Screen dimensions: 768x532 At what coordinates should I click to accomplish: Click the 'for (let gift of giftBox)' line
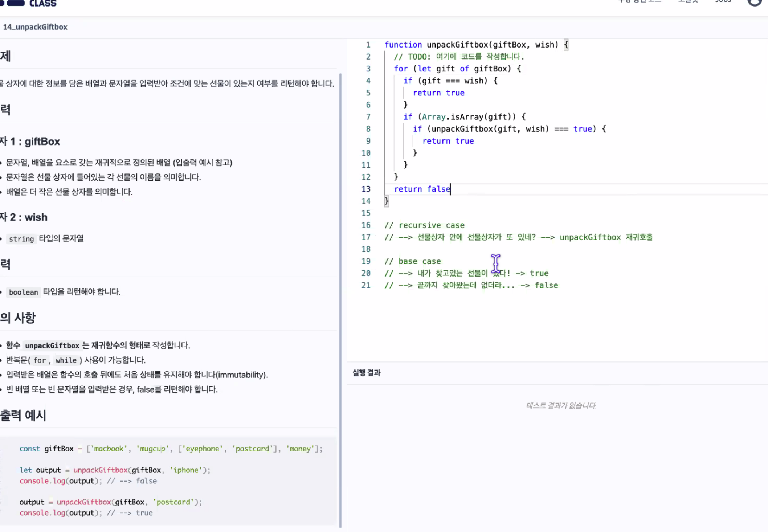(x=457, y=69)
